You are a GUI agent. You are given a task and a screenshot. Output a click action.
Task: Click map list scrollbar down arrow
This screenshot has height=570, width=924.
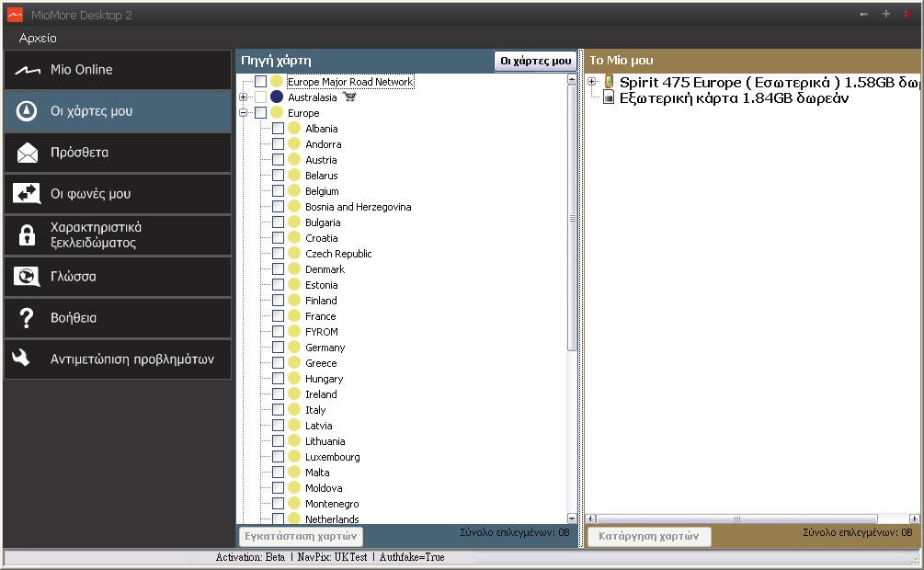pyautogui.click(x=572, y=519)
